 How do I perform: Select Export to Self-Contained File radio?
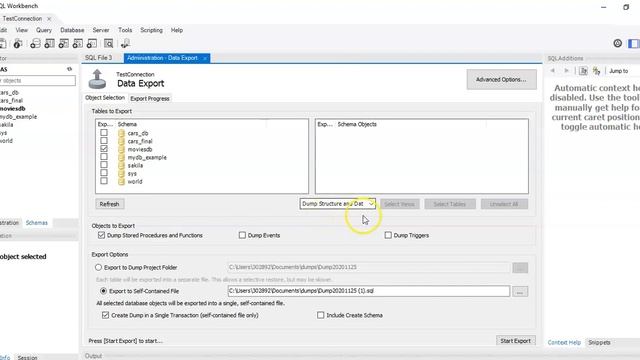pyautogui.click(x=103, y=291)
